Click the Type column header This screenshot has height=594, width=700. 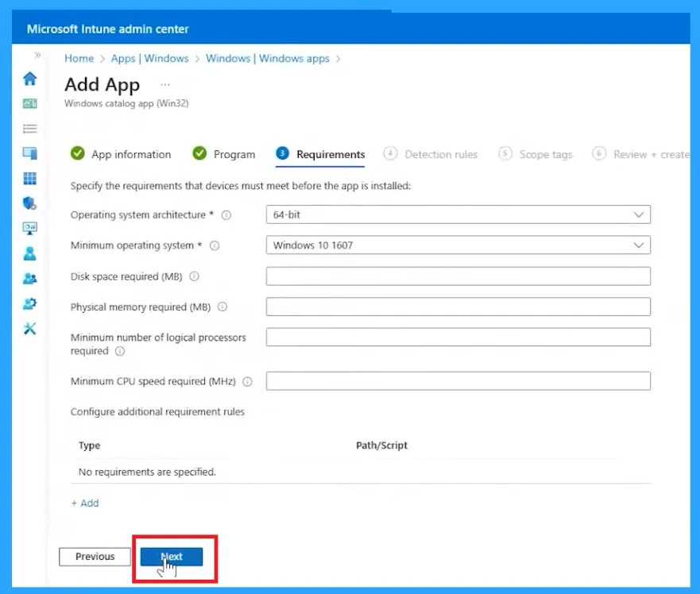pyautogui.click(x=89, y=445)
